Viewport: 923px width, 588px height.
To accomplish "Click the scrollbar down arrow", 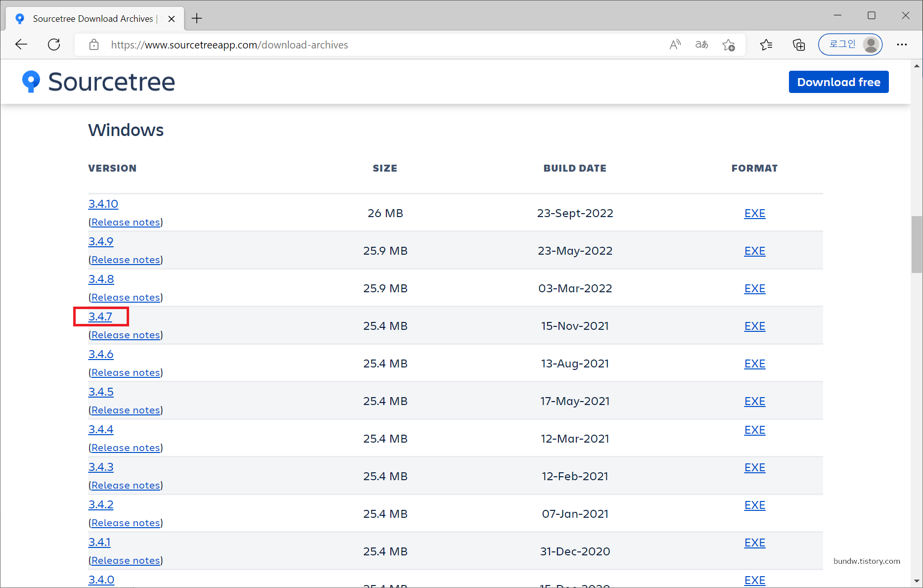I will point(917,582).
